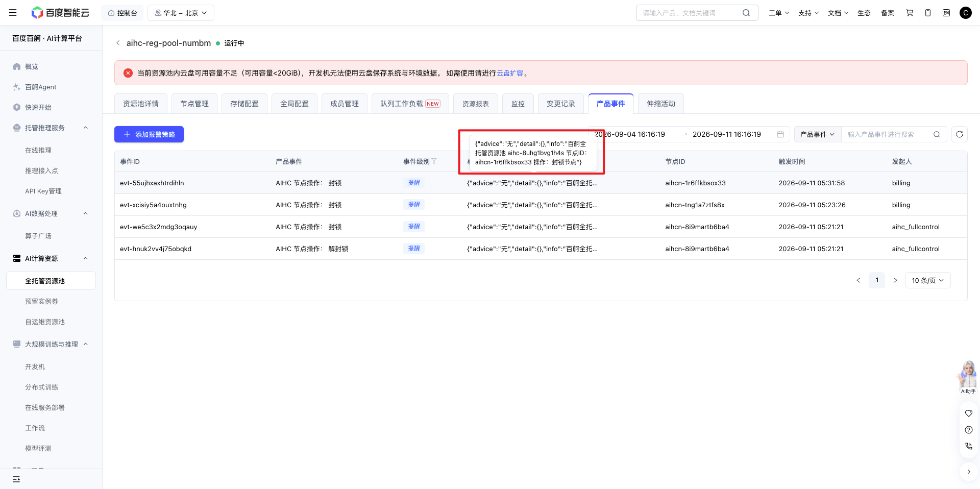Viewport: 980px width, 489px height.
Task: Click the 输入产品事件进行搜索 field
Action: pyautogui.click(x=888, y=134)
